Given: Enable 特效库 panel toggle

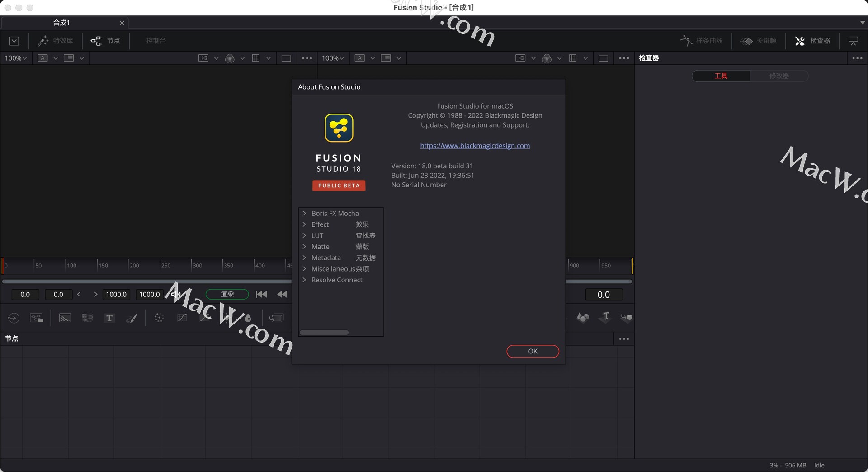Looking at the screenshot, I should (x=55, y=41).
